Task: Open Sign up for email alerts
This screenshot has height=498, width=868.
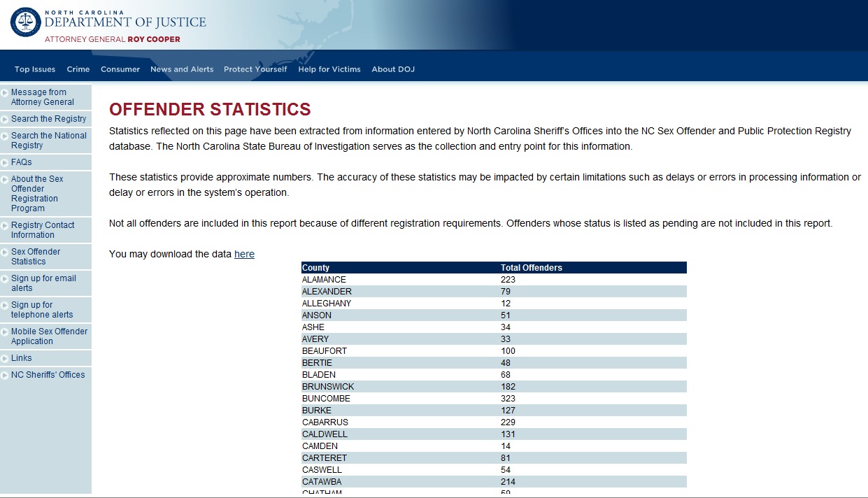Action: [x=43, y=283]
